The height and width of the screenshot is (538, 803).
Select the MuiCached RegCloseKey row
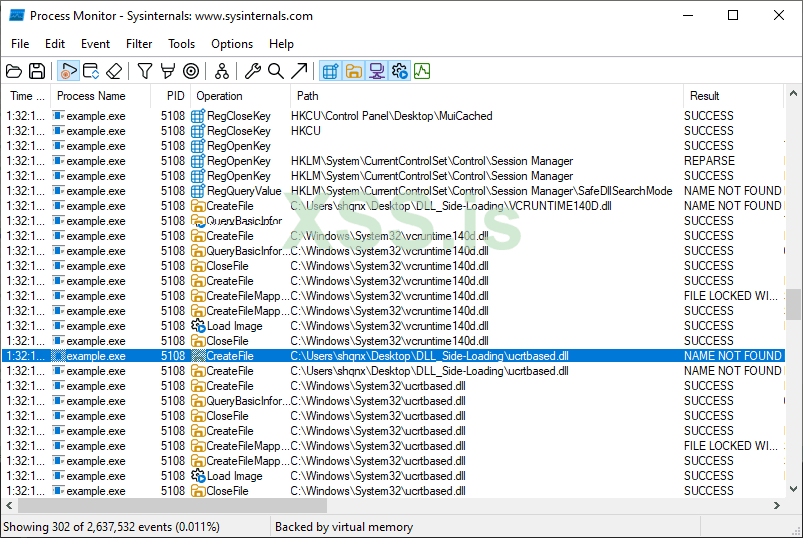(393, 116)
